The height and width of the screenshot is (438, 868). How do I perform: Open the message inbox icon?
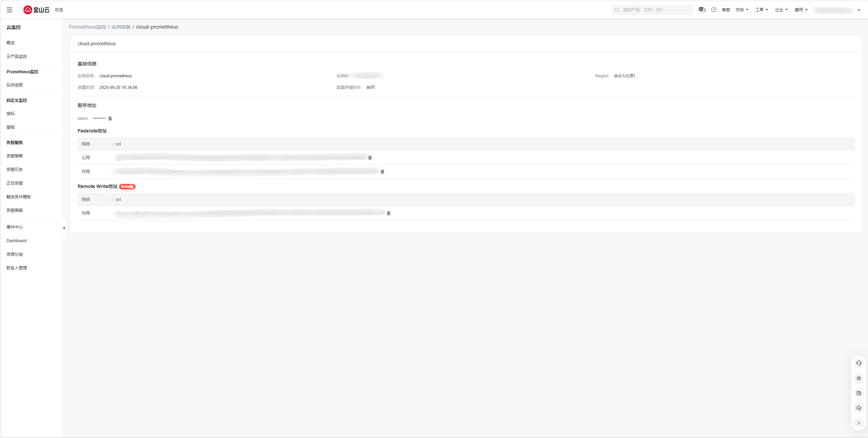click(x=714, y=10)
